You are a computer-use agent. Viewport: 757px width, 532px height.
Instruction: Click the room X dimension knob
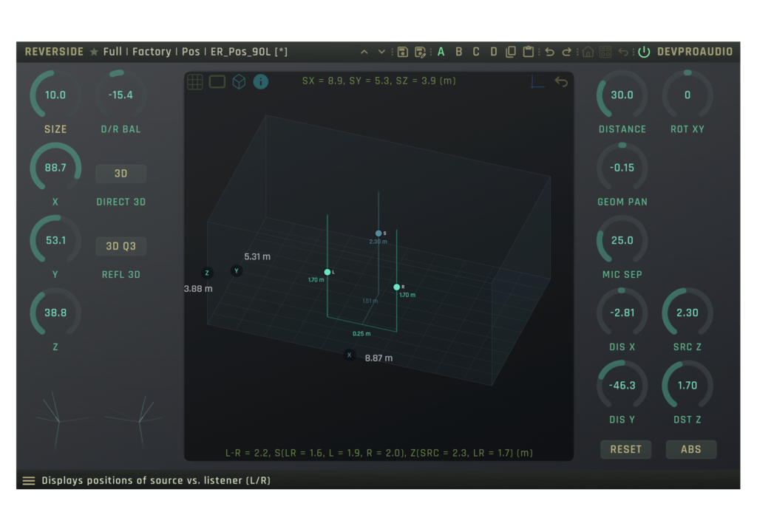tap(55, 168)
